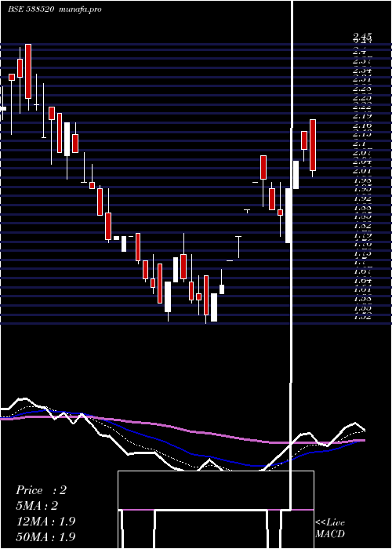Click the 2.31 price axis label
The image size is (392, 549).
(362, 79)
